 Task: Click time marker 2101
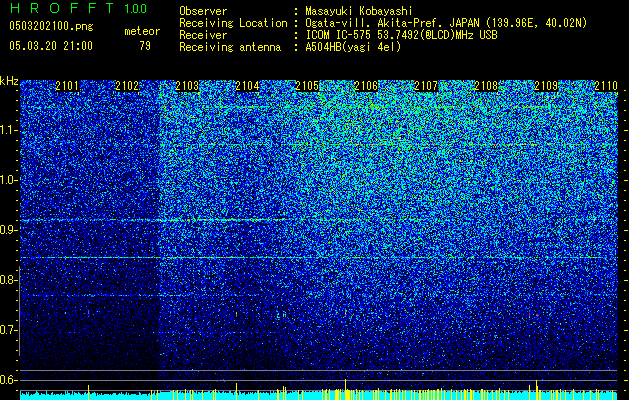[67, 85]
